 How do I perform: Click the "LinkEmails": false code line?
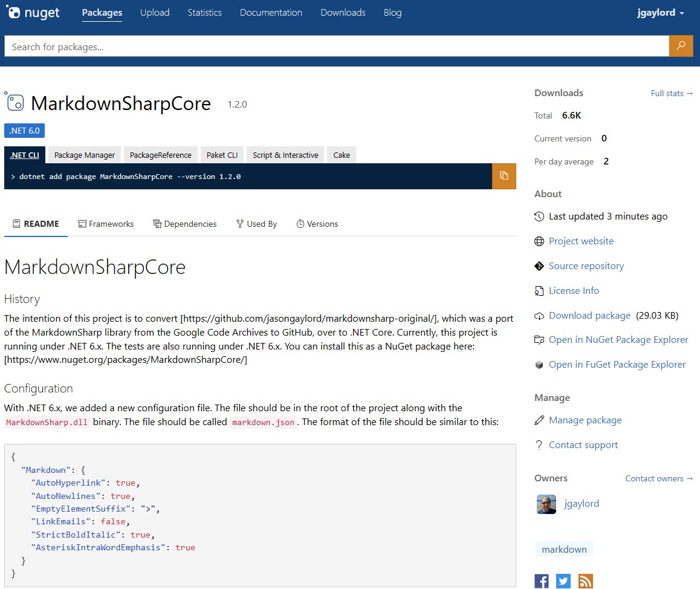click(x=80, y=521)
